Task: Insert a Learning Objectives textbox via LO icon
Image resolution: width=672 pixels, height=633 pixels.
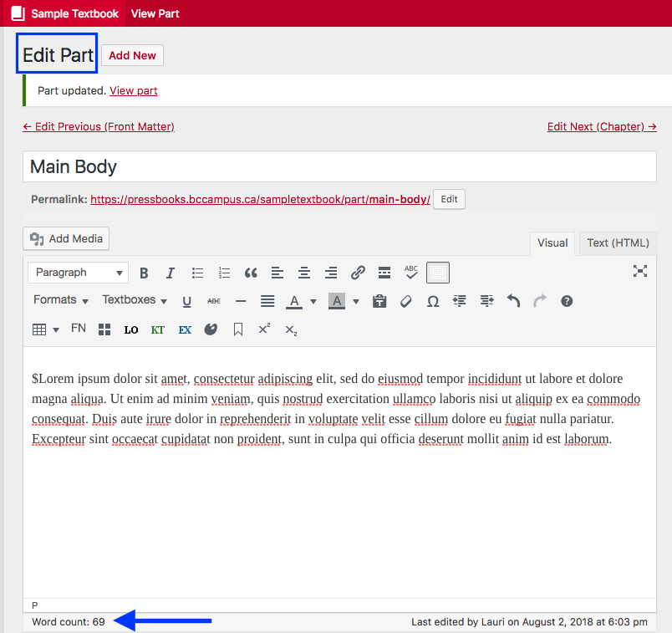Action: [130, 329]
